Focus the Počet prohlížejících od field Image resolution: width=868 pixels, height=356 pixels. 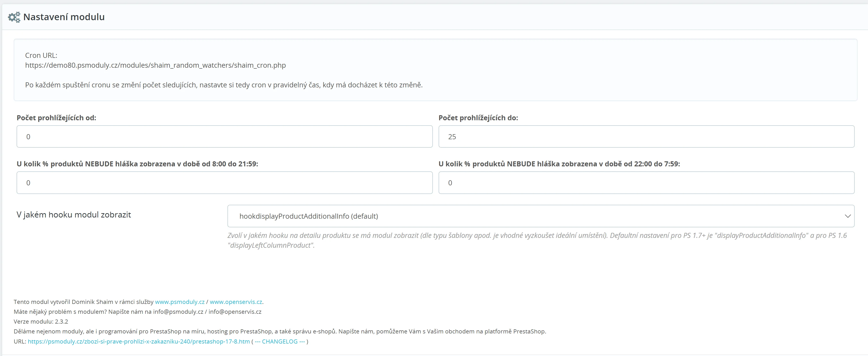pos(224,137)
